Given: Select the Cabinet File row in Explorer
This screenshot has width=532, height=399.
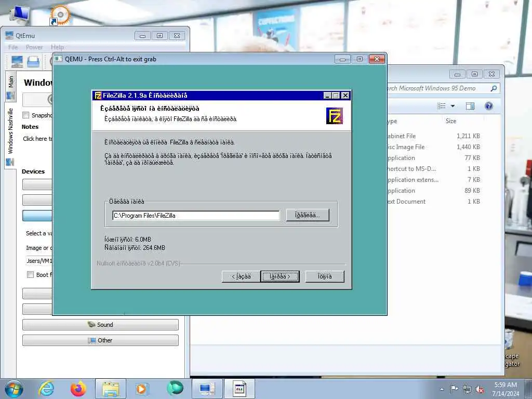Looking at the screenshot, I should pyautogui.click(x=434, y=136).
